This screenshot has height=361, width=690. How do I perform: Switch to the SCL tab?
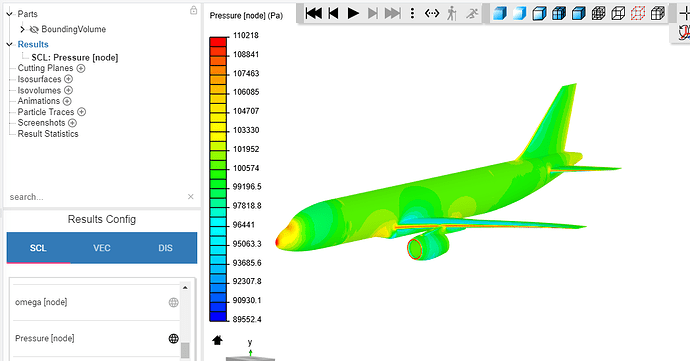pos(38,248)
